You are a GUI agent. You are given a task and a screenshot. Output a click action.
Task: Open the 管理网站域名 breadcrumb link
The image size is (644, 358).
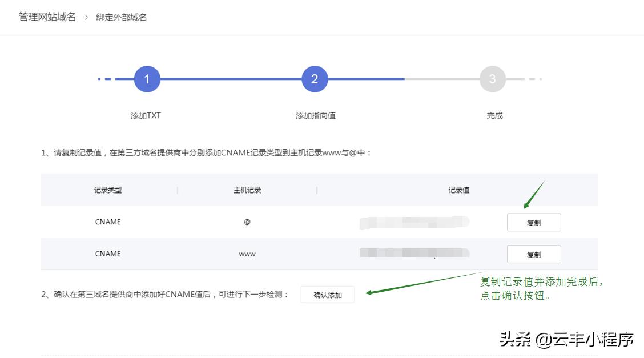pos(39,17)
